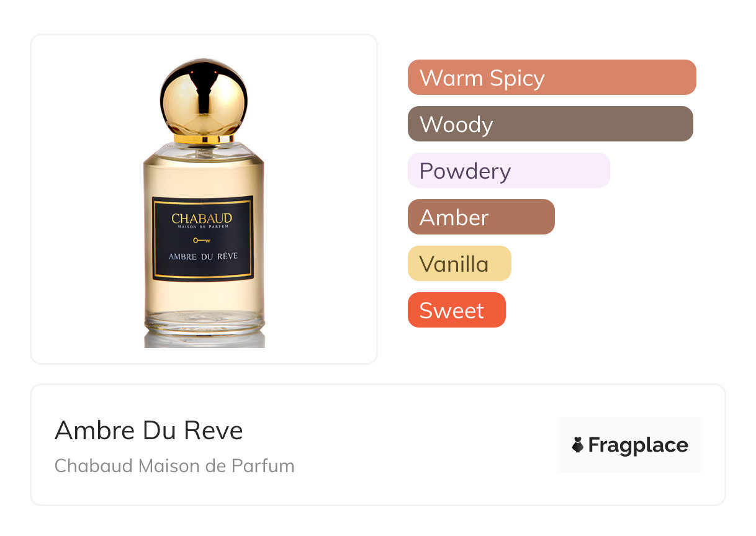Click the golden bottle cap

coord(204,97)
